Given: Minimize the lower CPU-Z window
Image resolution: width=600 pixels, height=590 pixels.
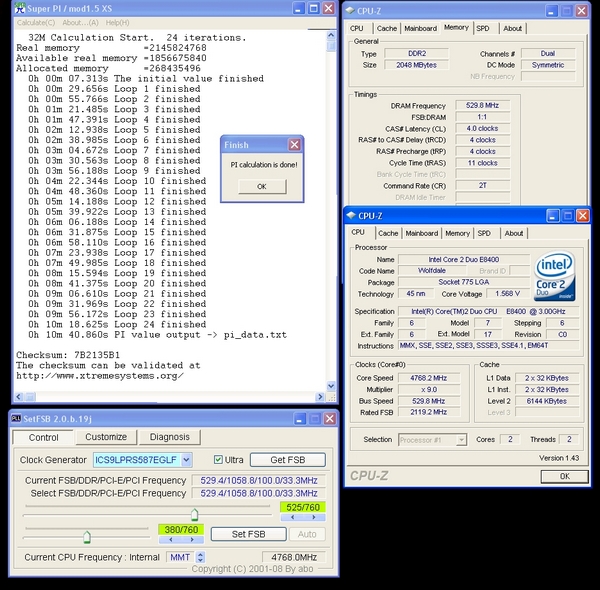Looking at the screenshot, I should (552, 216).
